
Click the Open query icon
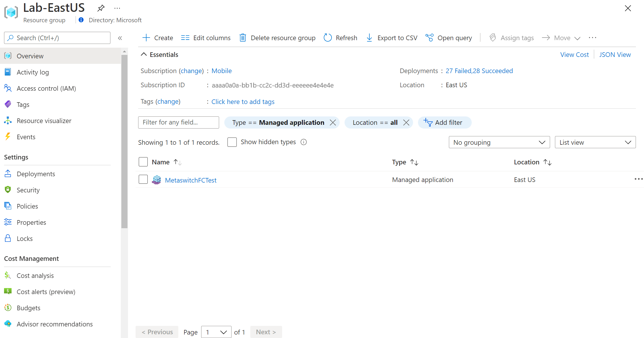tap(430, 38)
